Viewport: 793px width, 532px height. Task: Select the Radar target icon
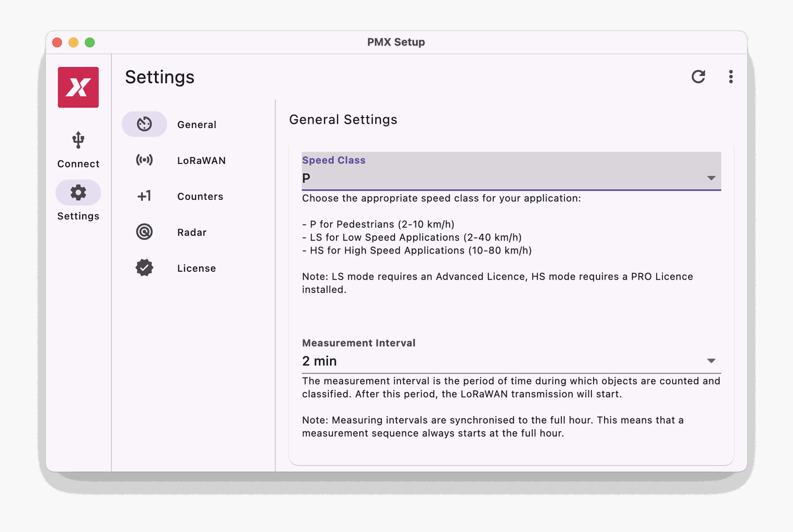144,232
